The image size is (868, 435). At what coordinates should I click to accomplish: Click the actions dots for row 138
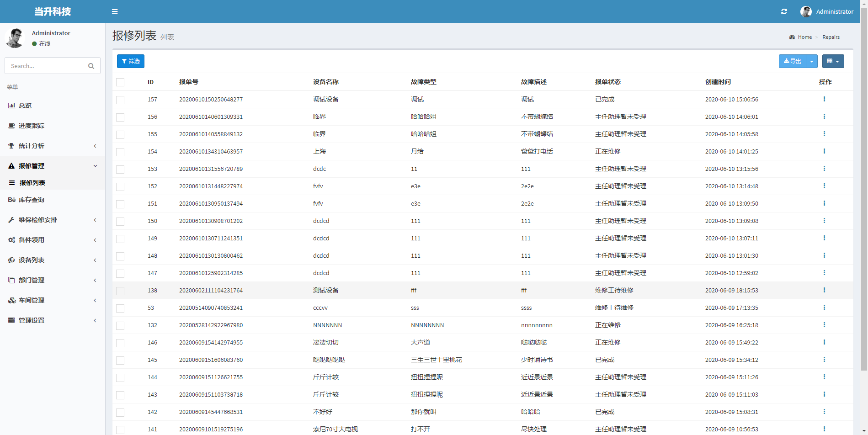824,290
